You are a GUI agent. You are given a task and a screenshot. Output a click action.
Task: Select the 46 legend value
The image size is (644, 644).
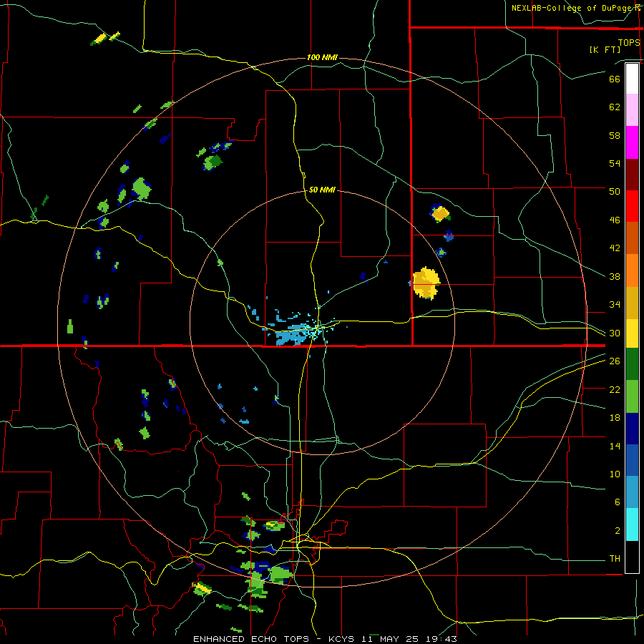click(615, 220)
